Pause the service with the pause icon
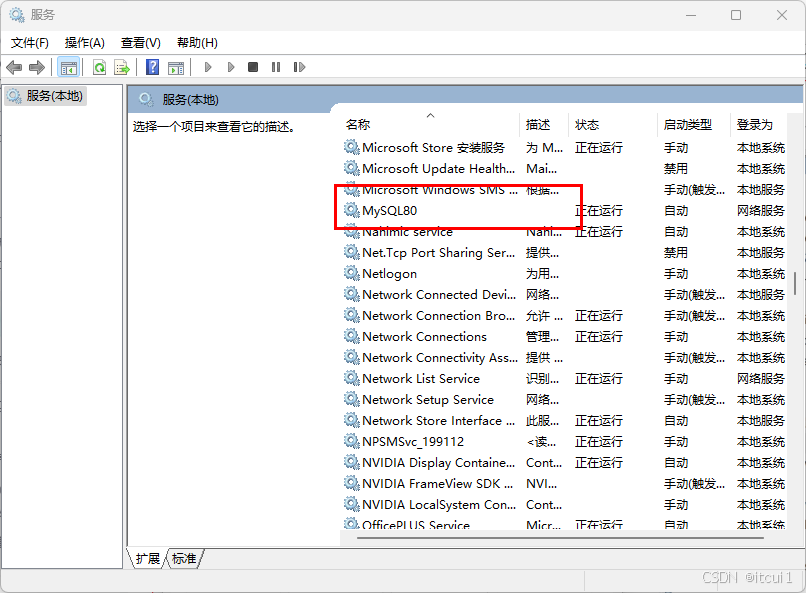 (275, 67)
